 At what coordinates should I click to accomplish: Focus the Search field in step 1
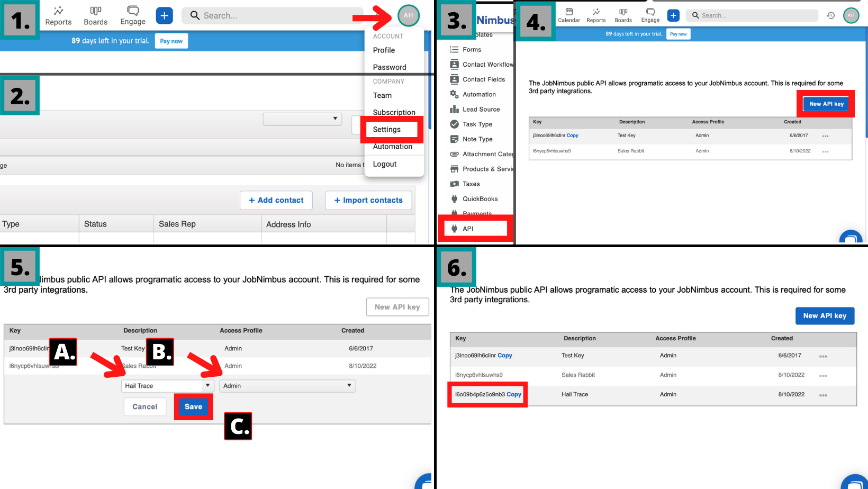tap(273, 16)
